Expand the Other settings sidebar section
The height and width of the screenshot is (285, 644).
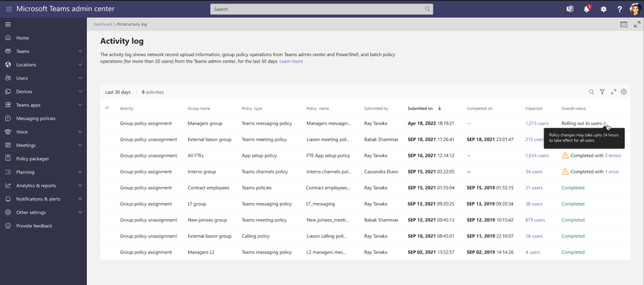point(80,212)
